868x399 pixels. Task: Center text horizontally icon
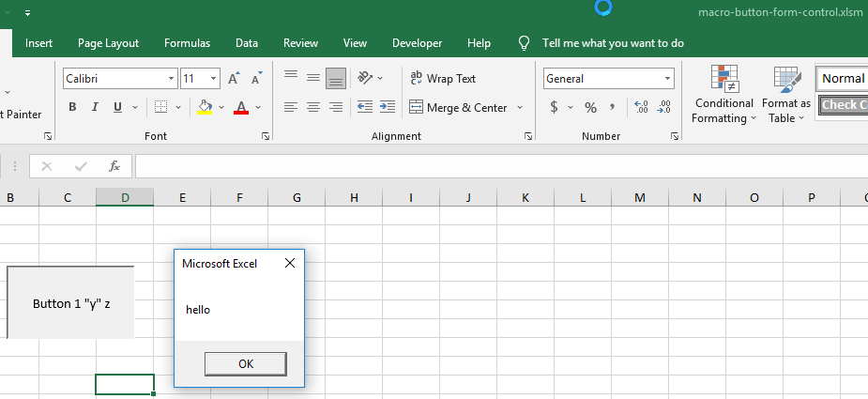click(313, 107)
